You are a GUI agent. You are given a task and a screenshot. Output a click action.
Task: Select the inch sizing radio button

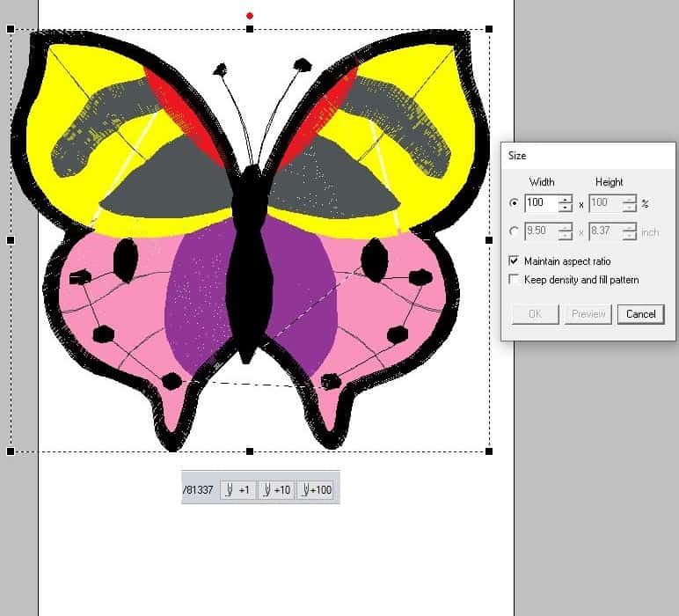pos(514,231)
